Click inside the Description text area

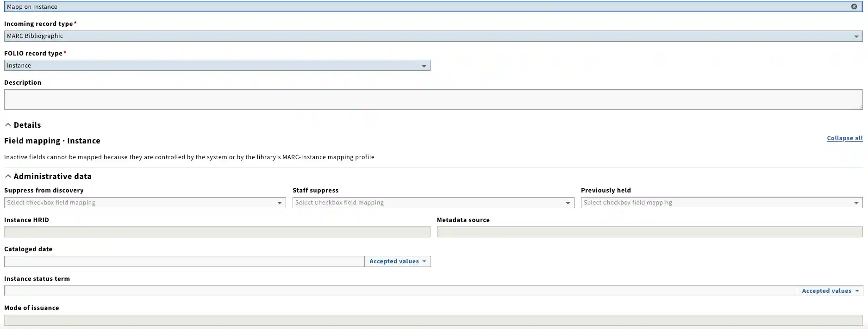tap(433, 99)
